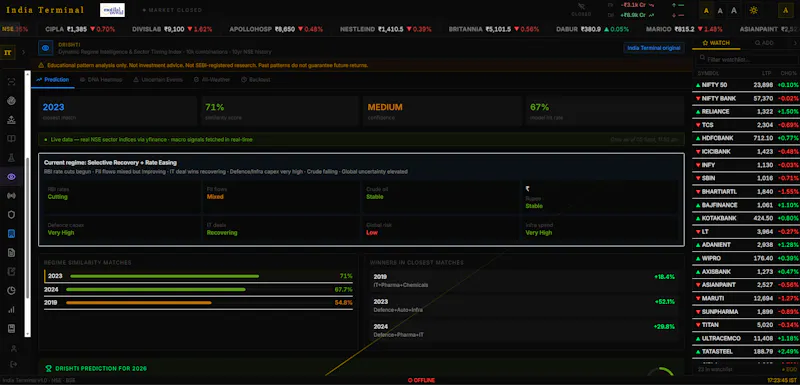800x385 pixels.
Task: Open the pie chart icon in the sidebar
Action: pos(11,291)
